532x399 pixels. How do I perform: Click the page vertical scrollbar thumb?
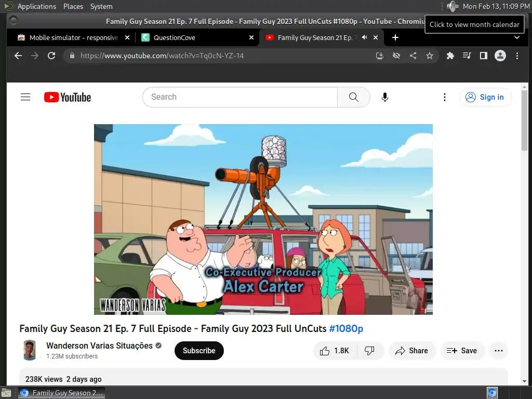coord(524,121)
